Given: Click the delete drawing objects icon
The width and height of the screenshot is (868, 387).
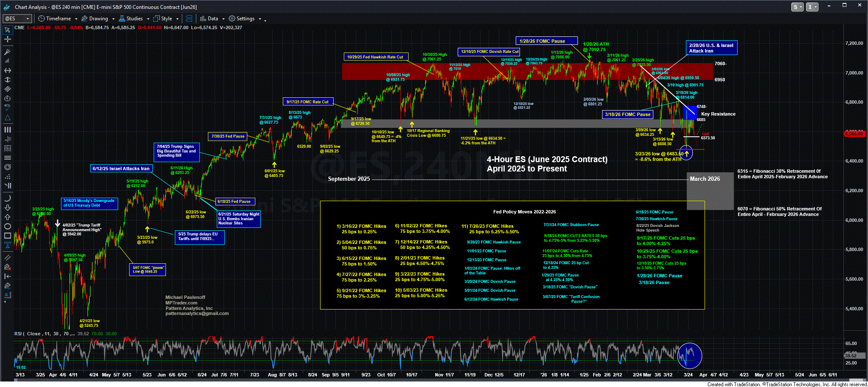Looking at the screenshot, I should 7,267.
